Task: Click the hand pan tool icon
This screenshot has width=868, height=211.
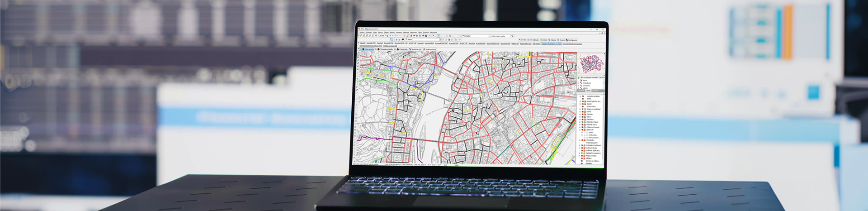Action: 411,36
